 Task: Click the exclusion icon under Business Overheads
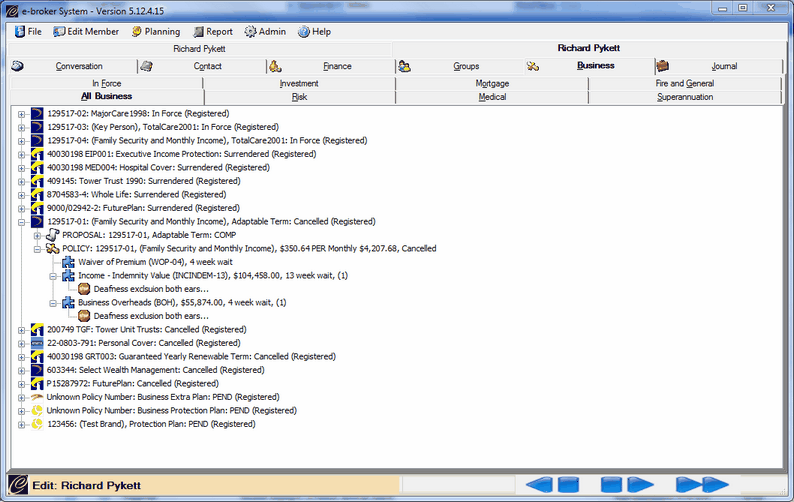(84, 316)
